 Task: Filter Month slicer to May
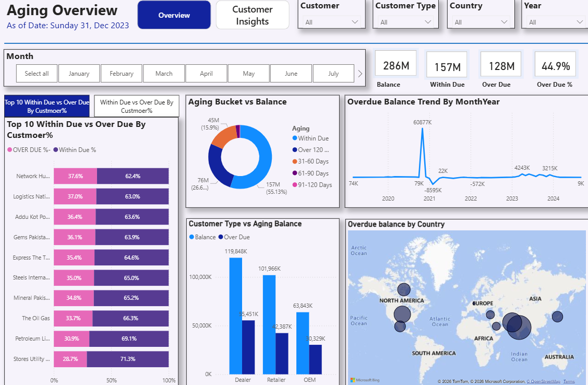coord(249,74)
